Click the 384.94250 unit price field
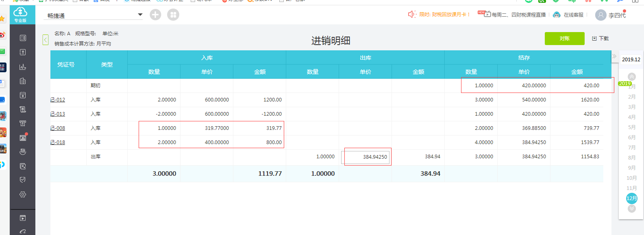644x235 pixels. click(366, 157)
